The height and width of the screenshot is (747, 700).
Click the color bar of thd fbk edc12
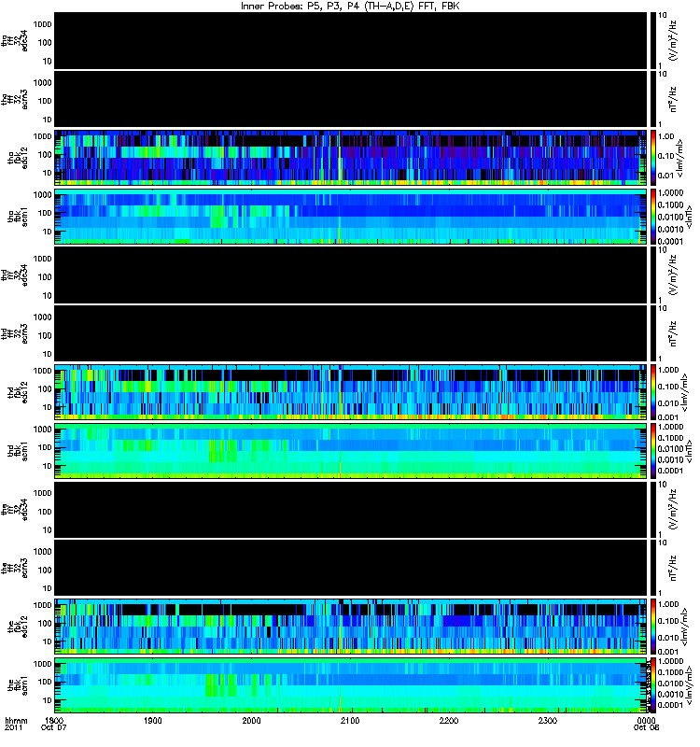(652, 391)
